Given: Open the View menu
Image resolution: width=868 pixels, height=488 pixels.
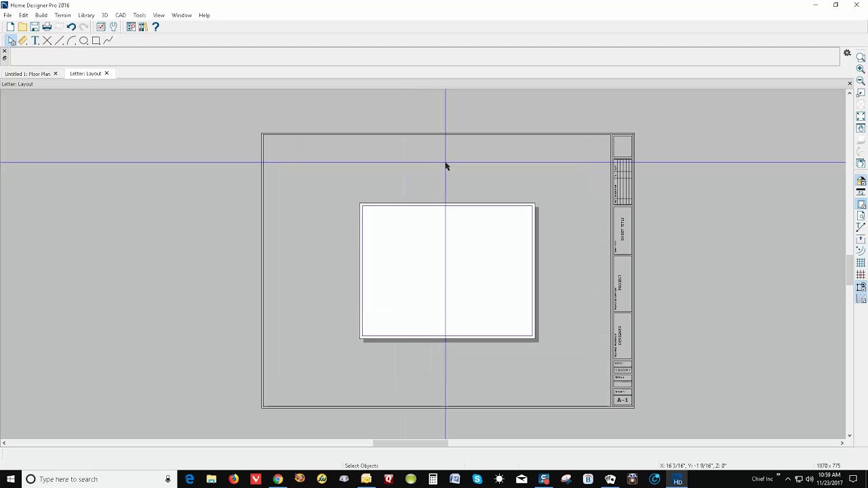Looking at the screenshot, I should [159, 15].
